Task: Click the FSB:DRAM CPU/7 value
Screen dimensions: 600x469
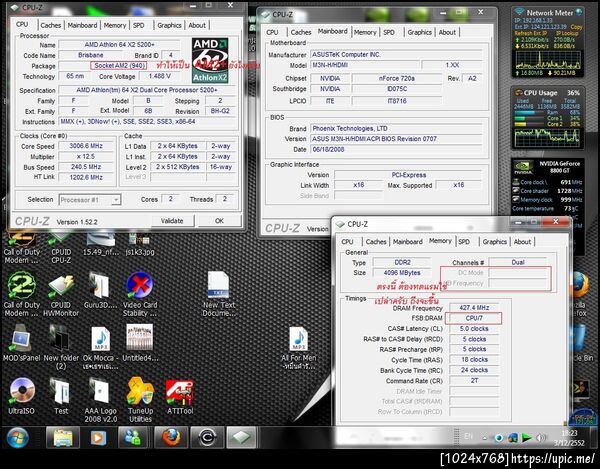Action: point(474,318)
